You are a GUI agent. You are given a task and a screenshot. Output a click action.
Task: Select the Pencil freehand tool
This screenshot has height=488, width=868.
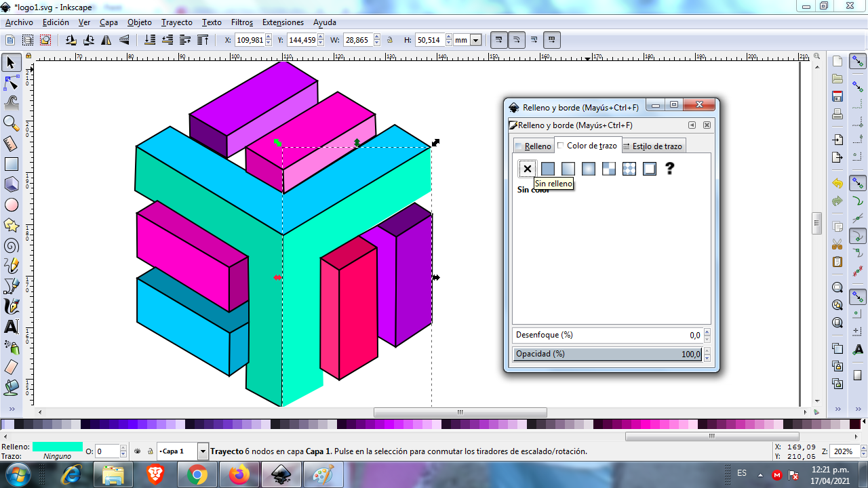11,266
